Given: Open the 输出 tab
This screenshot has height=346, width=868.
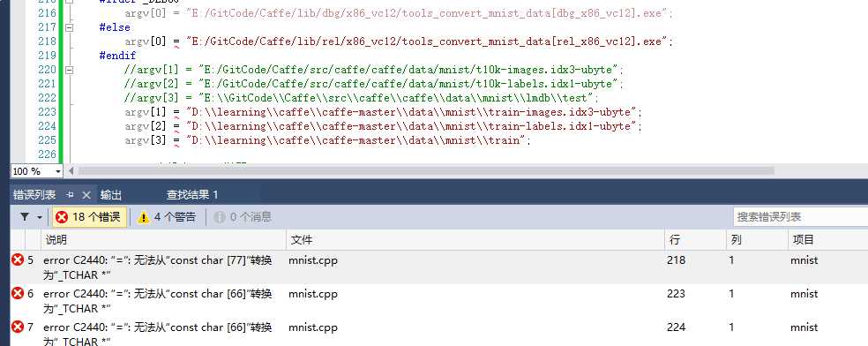Looking at the screenshot, I should pyautogui.click(x=111, y=195).
